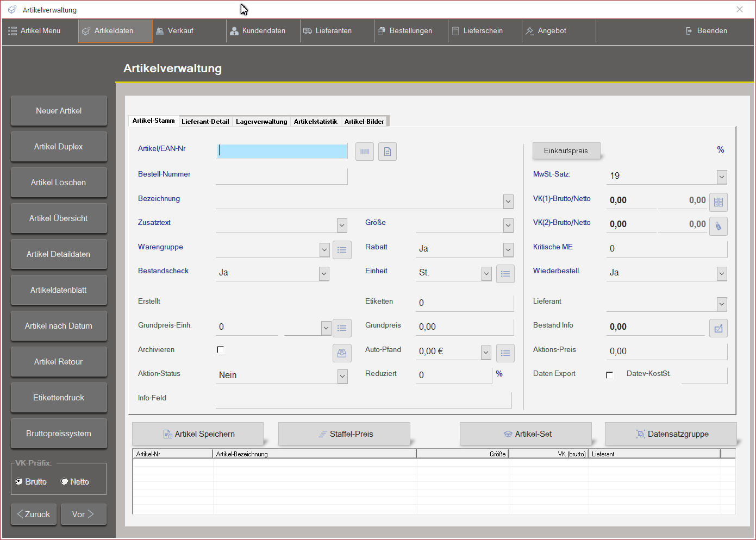
Task: Click the document copy icon next to barcode
Action: [387, 152]
